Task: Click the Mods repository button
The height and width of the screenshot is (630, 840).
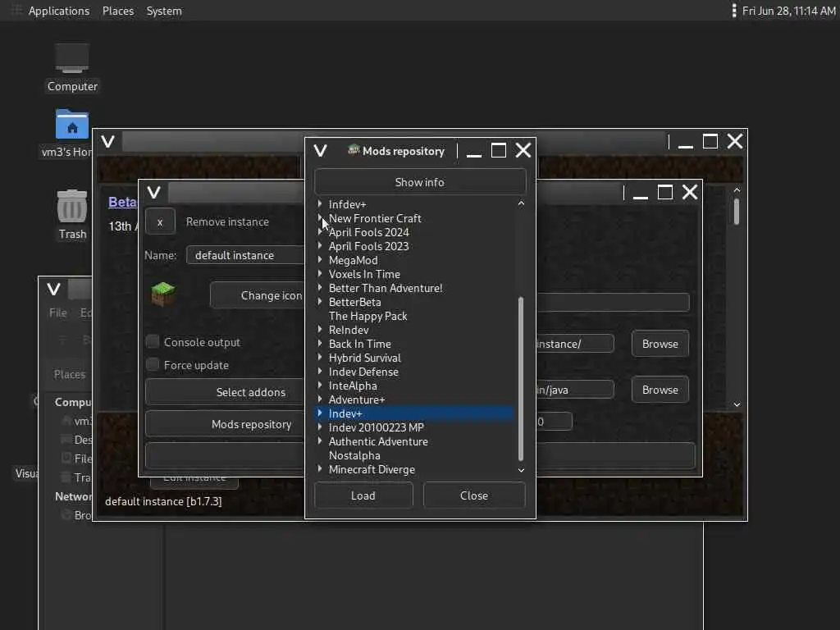Action: click(x=225, y=424)
